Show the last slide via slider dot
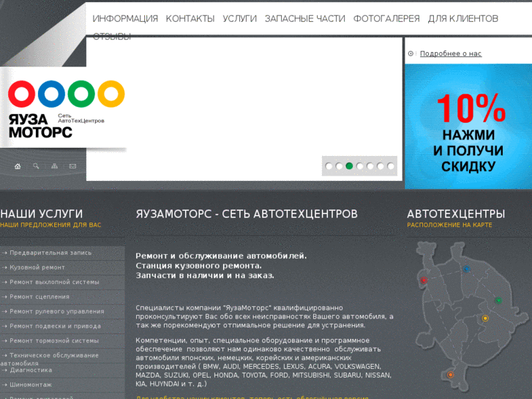The image size is (532, 399). 391,166
